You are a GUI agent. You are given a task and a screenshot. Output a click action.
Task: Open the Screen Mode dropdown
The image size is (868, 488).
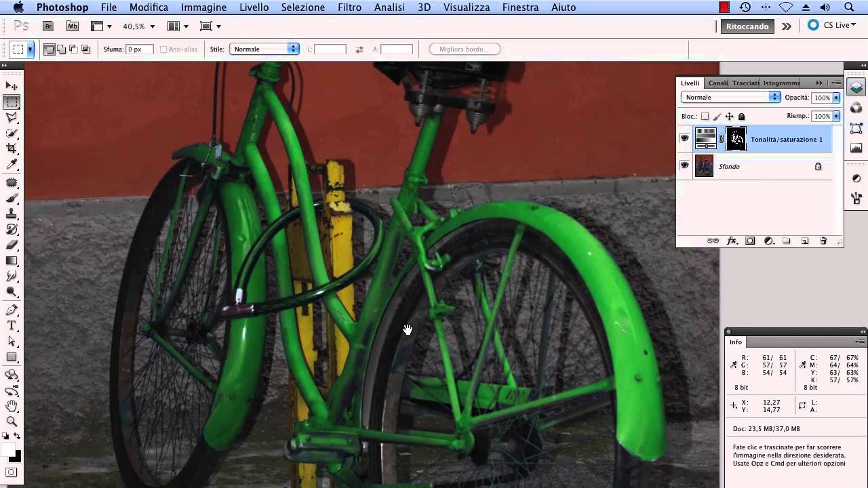pos(211,26)
